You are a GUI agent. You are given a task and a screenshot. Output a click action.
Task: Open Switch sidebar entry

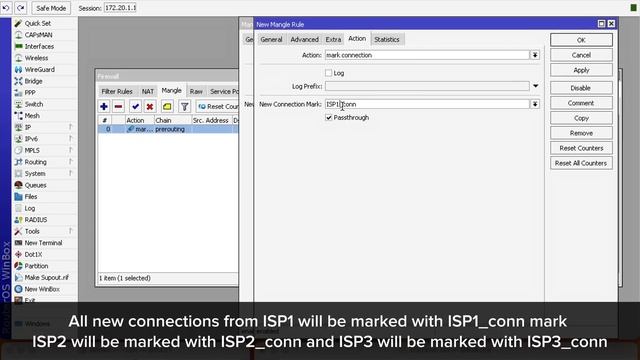33,104
